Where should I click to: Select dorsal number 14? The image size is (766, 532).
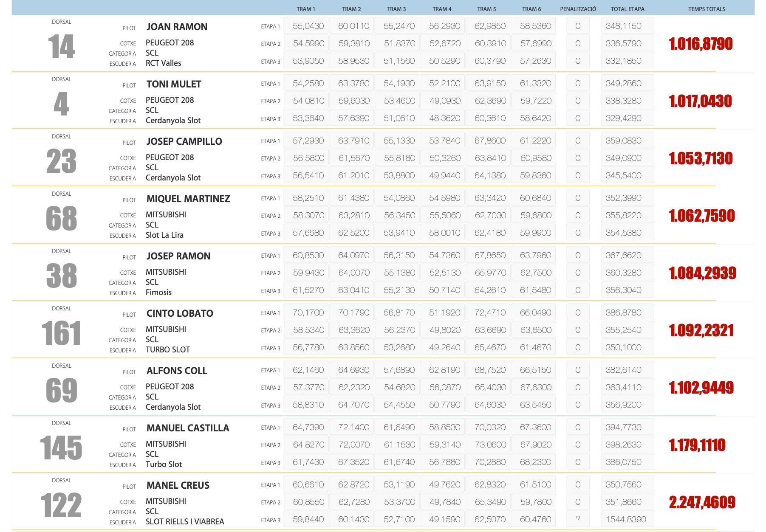click(61, 47)
